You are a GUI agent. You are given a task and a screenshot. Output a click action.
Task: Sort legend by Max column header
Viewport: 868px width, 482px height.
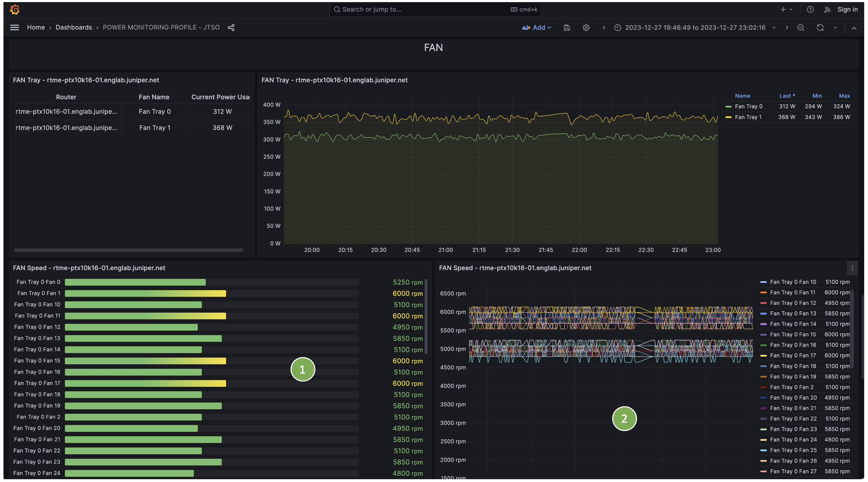(844, 96)
